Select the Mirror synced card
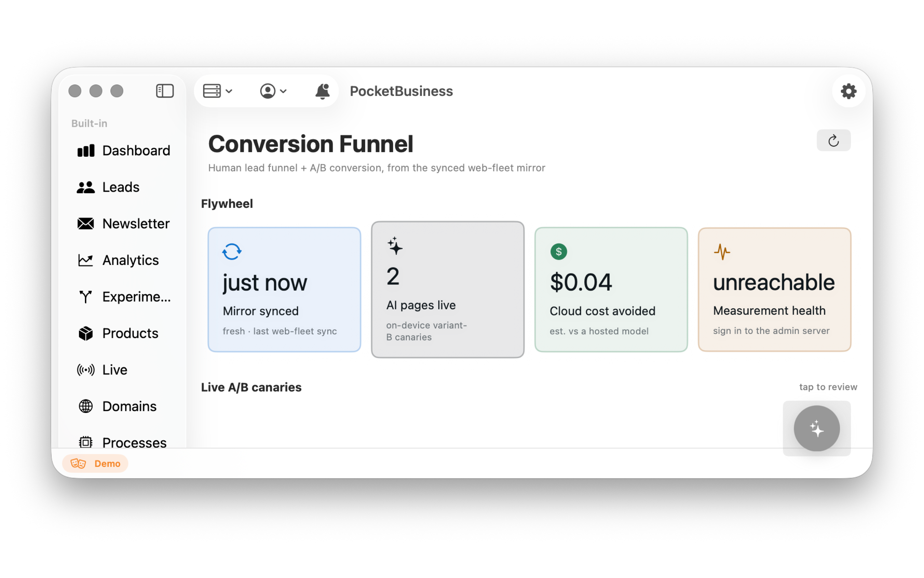Viewport: 924px width, 578px height. click(x=284, y=289)
